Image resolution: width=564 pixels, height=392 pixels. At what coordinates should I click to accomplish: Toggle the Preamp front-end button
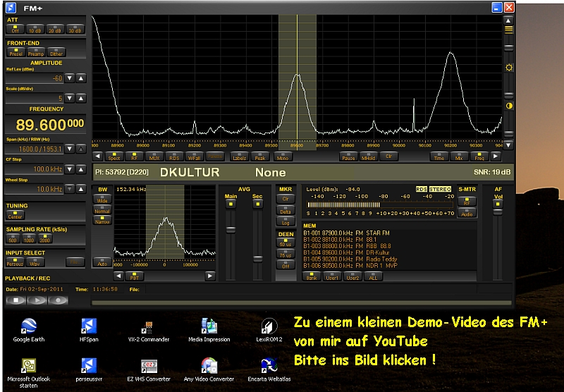coord(36,52)
